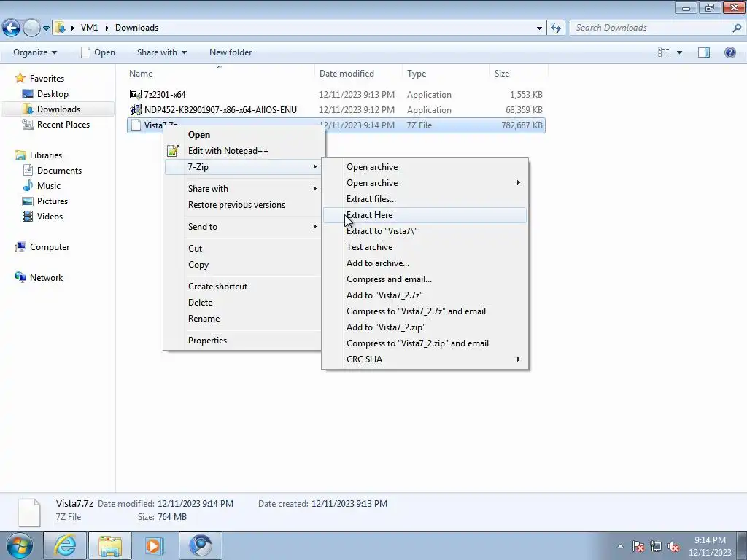Click the Windows Start orb
This screenshot has width=747, height=560.
coord(20,545)
